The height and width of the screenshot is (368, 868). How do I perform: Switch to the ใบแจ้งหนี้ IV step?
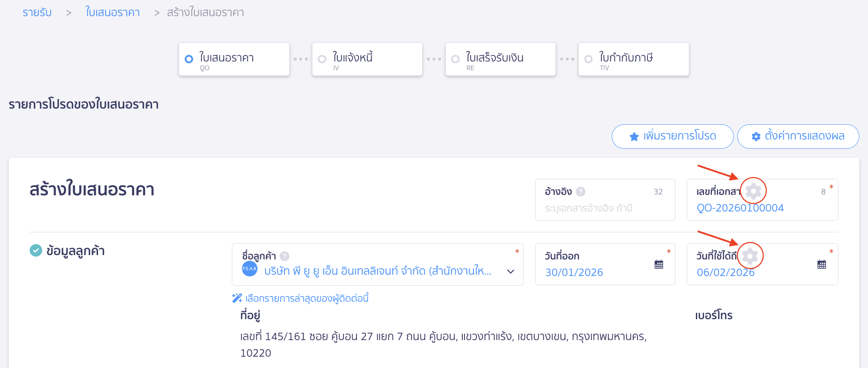[367, 59]
